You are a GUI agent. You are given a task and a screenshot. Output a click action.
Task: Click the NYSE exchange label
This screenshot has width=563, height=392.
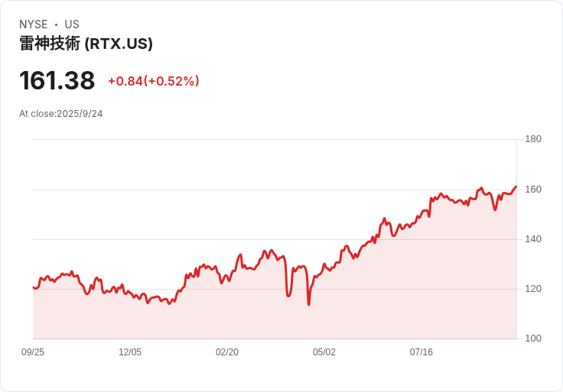click(x=34, y=24)
